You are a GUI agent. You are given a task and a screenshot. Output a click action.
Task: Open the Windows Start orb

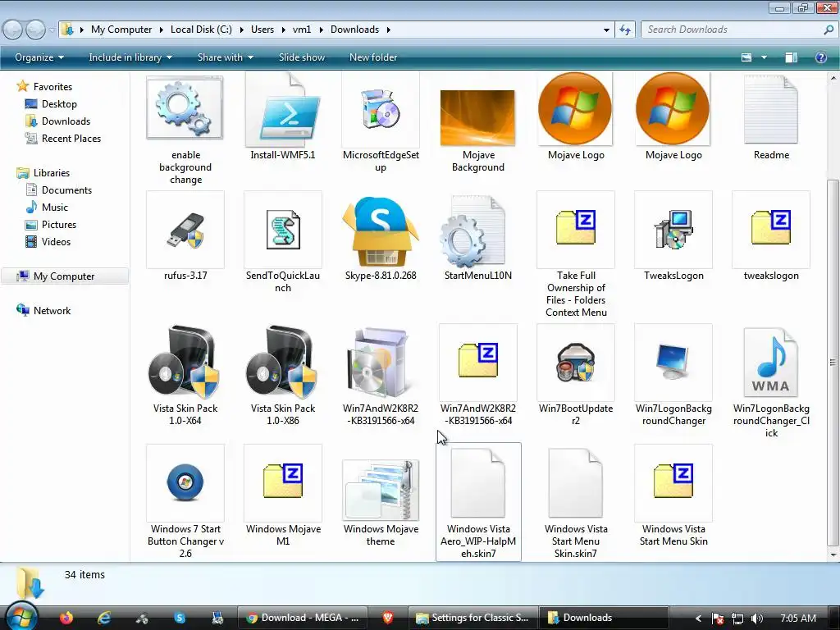pos(21,617)
